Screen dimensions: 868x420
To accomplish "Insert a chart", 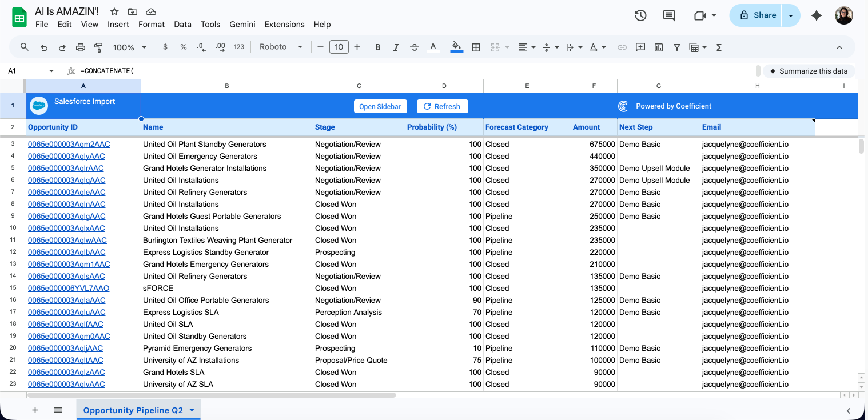I will click(x=659, y=47).
